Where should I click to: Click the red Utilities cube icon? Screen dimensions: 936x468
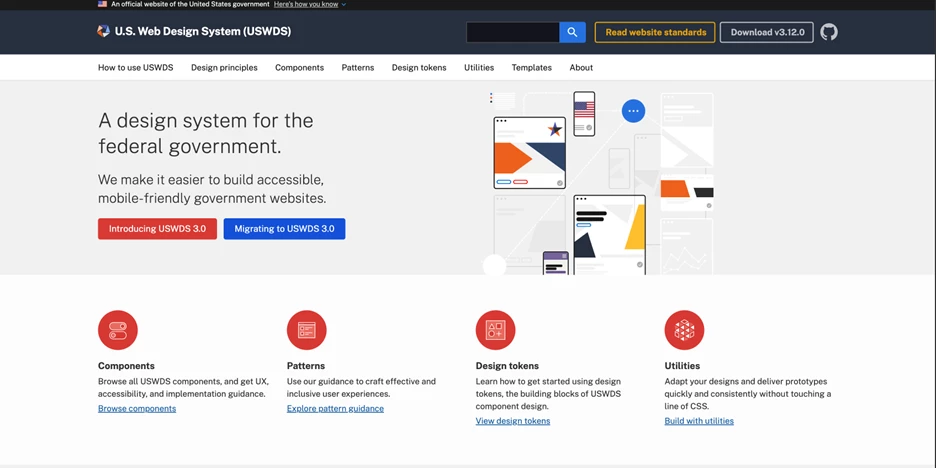[x=684, y=330]
